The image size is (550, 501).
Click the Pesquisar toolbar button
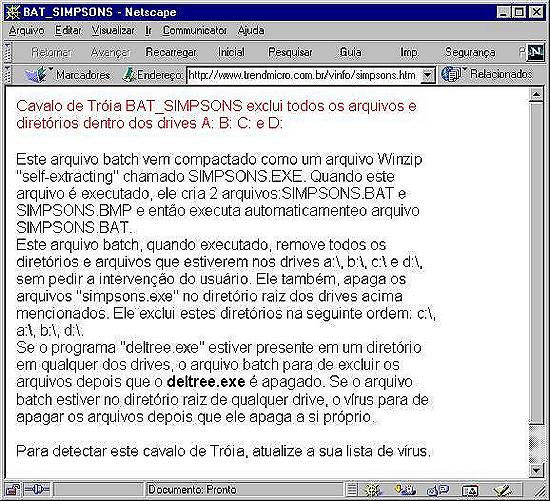(290, 53)
